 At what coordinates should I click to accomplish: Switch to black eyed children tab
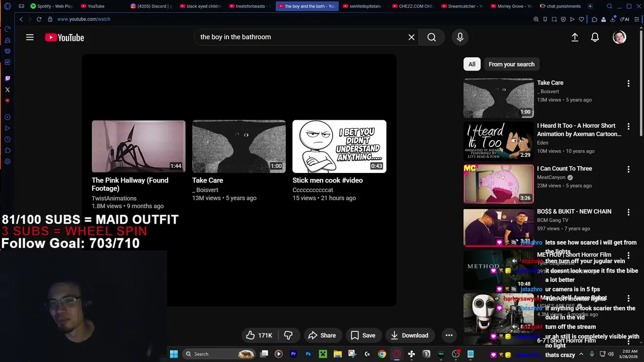click(x=200, y=6)
